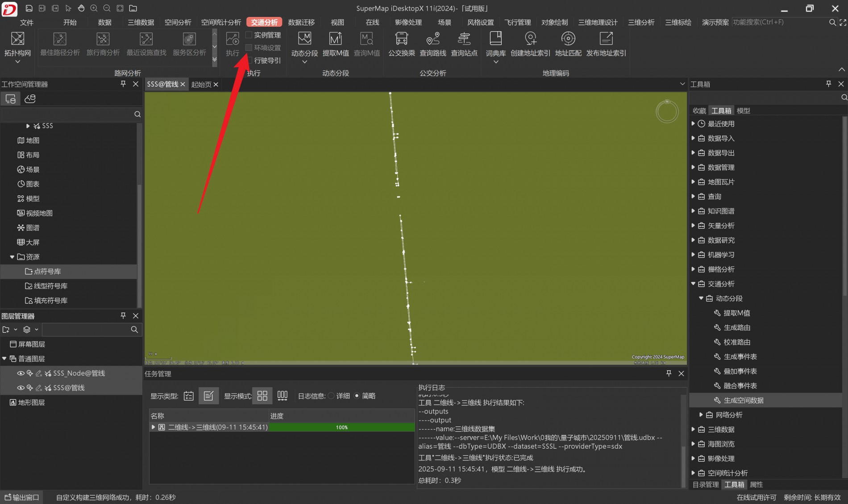The height and width of the screenshot is (504, 848).
Task: Select 生成路由 tool in the toolbox
Action: pos(736,328)
